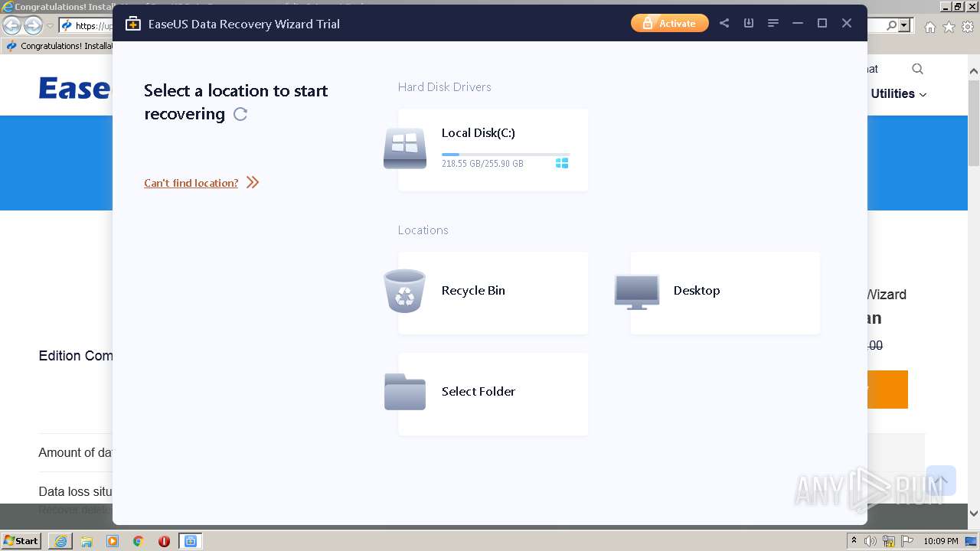Click the webpage vertical scrollbar
The height and width of the screenshot is (551, 980).
974,291
